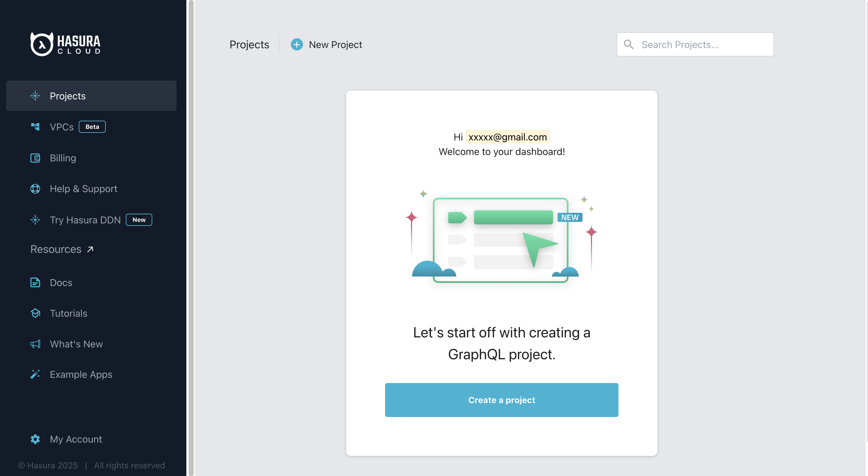Open My Account settings gear
The width and height of the screenshot is (868, 476).
[x=35, y=439]
